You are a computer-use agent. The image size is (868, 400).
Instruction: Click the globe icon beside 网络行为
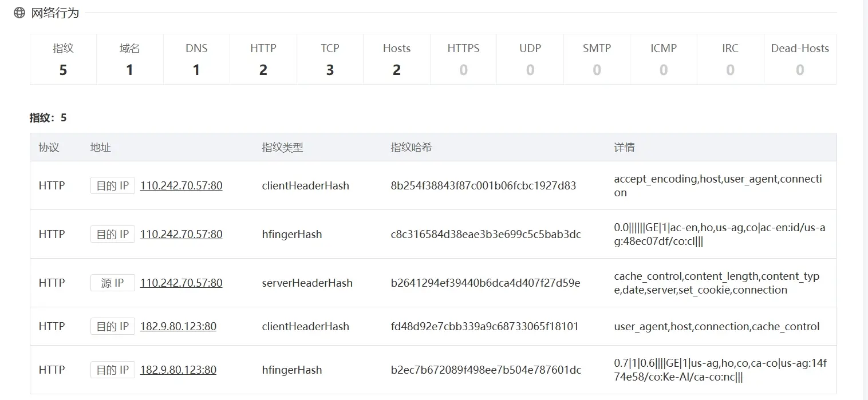(19, 13)
